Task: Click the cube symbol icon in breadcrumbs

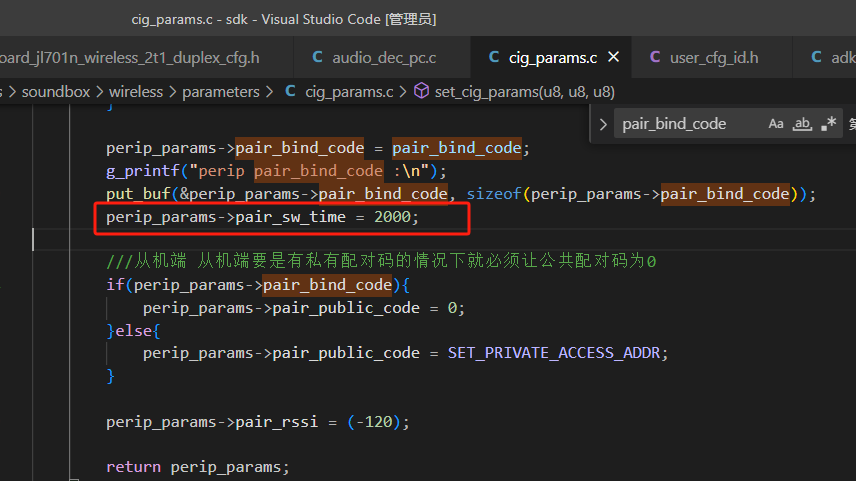Action: tap(421, 91)
